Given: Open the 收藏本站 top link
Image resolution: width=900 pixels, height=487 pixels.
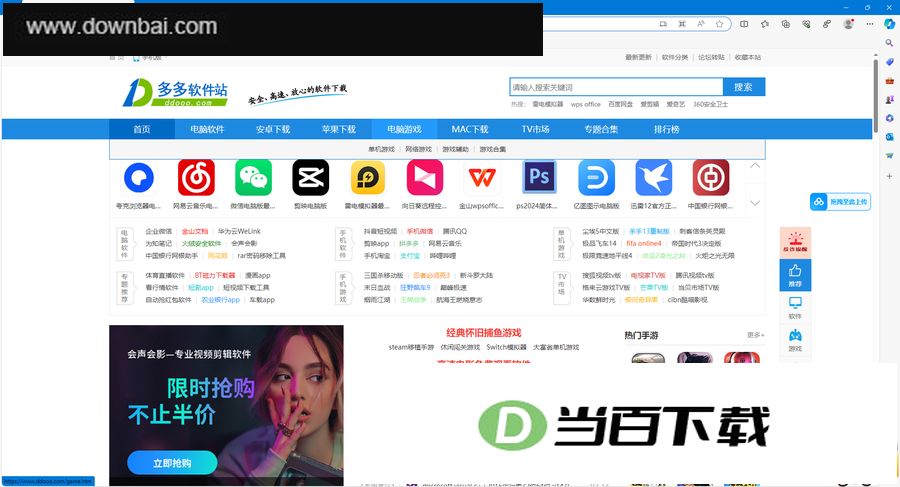Looking at the screenshot, I should tap(748, 57).
